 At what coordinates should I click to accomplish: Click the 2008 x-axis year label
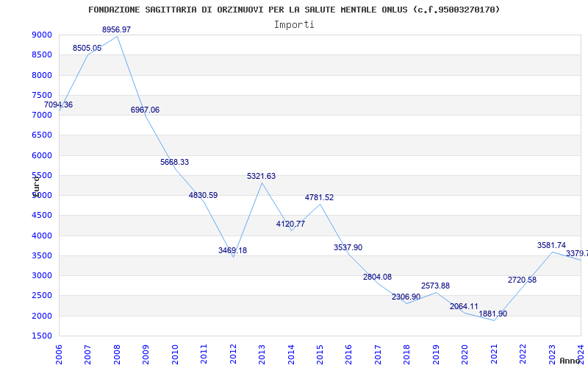[117, 354]
